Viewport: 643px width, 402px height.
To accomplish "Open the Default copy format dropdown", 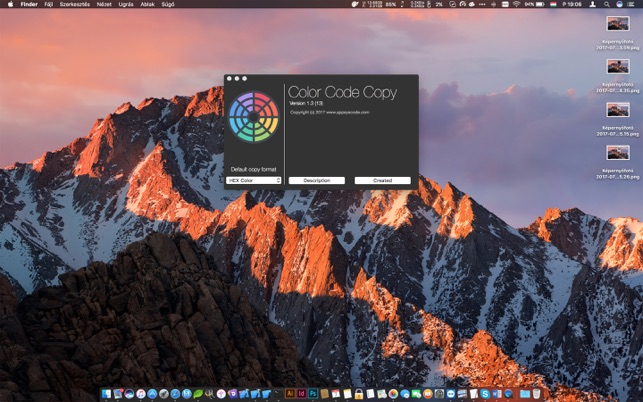I will 253,180.
